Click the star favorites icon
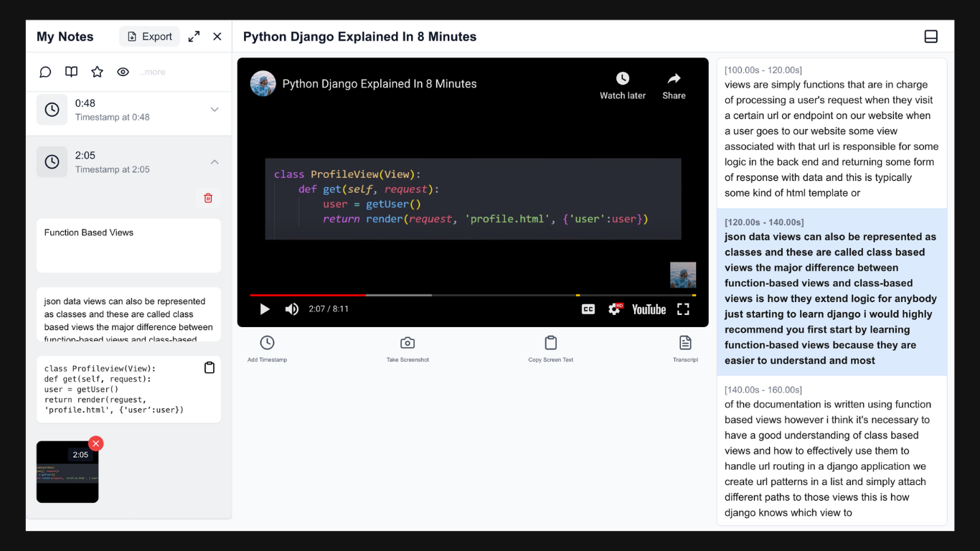This screenshot has width=980, height=551. click(97, 72)
